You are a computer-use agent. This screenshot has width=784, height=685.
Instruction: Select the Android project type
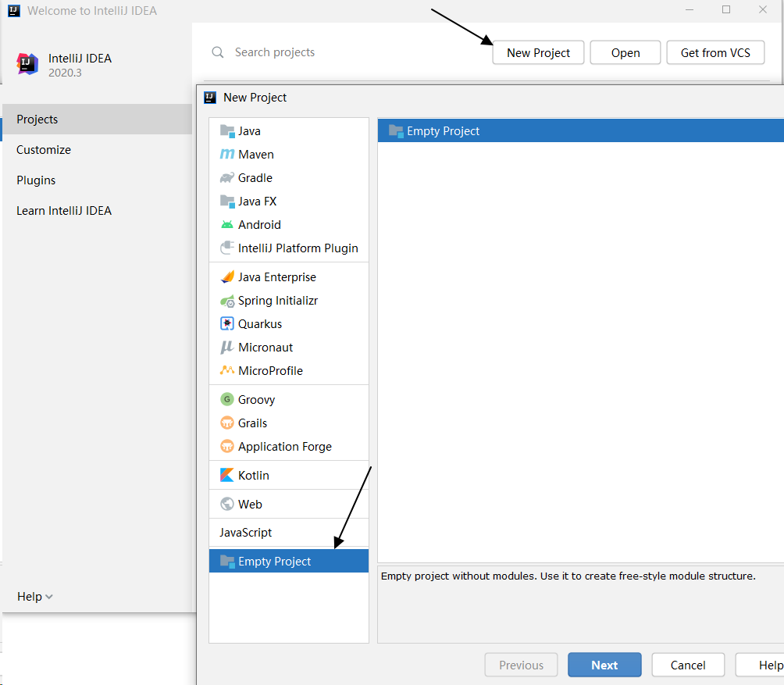tap(289, 225)
